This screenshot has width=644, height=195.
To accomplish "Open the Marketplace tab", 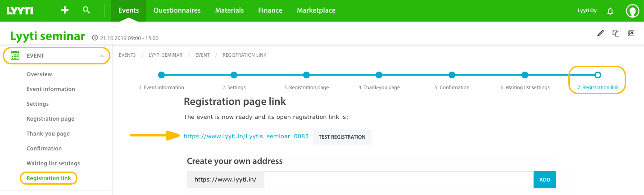I will point(316,10).
